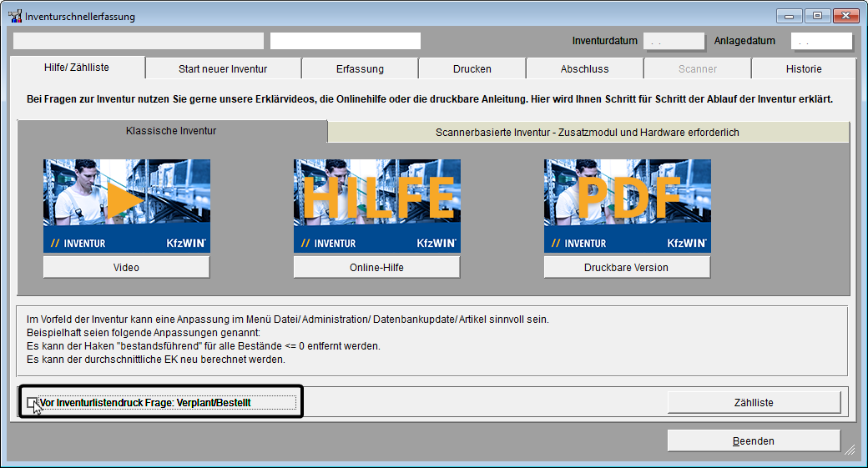Click the PDF thumbnail image

(627, 206)
